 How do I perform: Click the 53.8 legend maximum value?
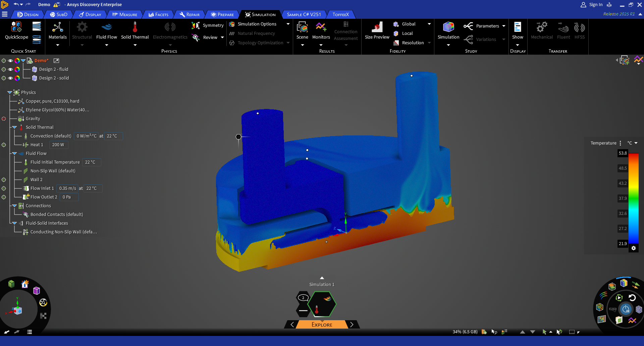pyautogui.click(x=623, y=153)
